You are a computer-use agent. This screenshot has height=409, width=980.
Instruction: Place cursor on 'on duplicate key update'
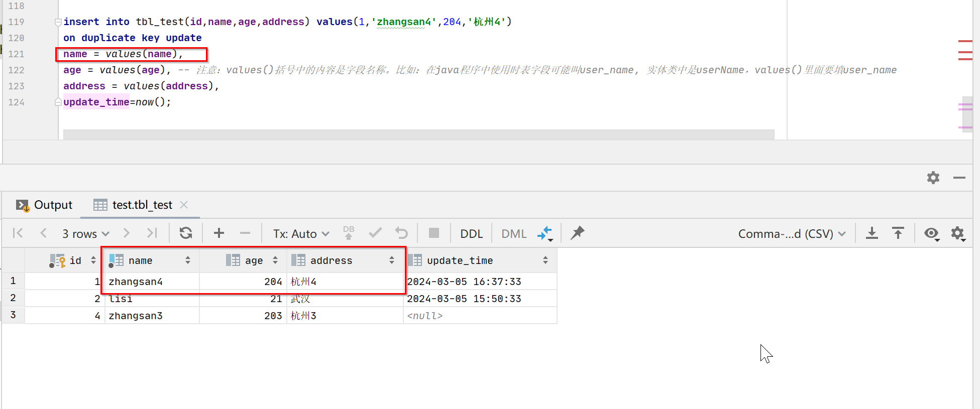pos(133,38)
